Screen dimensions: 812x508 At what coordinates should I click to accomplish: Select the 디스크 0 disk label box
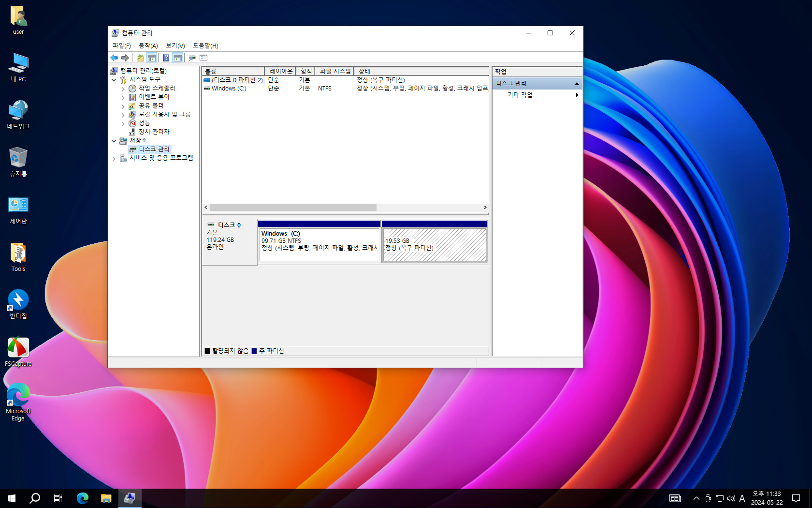coord(229,241)
